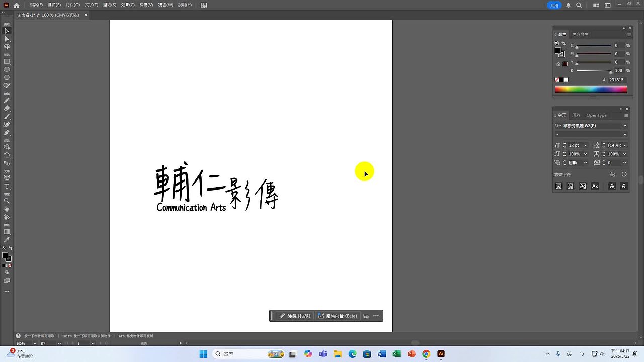
Task: Open the 物件(O) Object menu
Action: 73,5
